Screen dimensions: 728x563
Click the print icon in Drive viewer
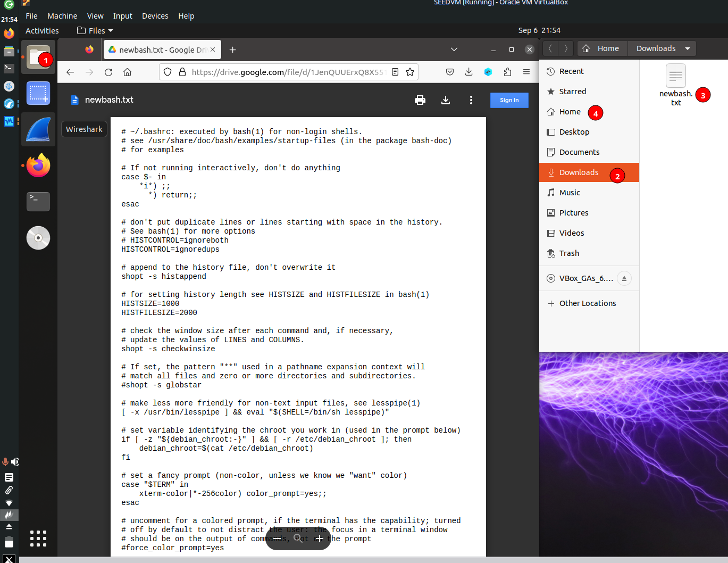420,100
